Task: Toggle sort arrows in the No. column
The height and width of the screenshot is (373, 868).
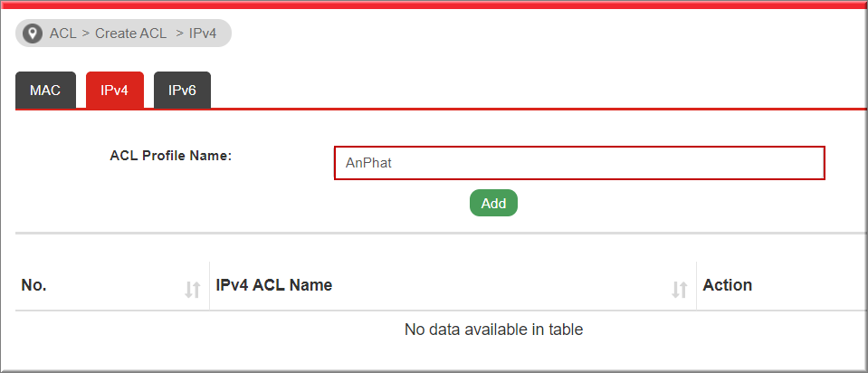Action: [192, 290]
